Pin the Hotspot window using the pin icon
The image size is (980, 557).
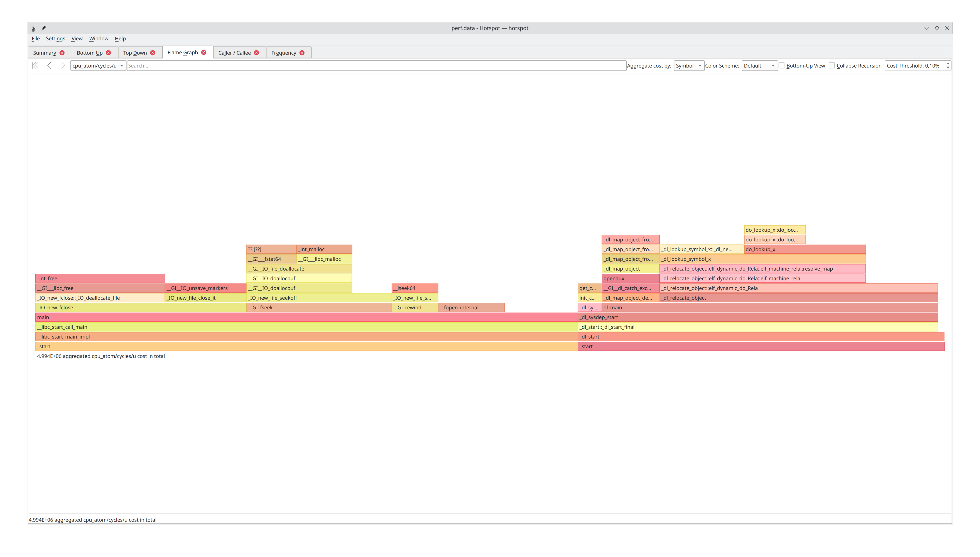click(44, 28)
